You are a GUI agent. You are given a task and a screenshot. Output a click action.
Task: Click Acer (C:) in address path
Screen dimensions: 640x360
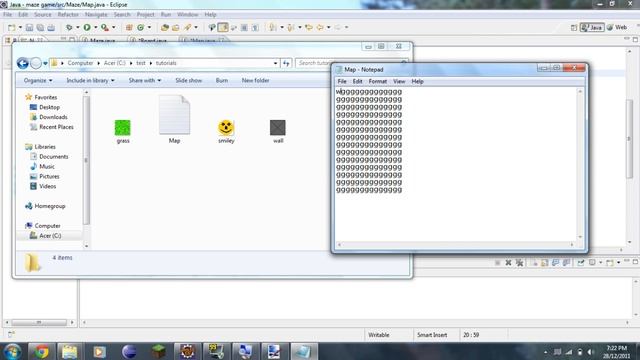(x=114, y=63)
